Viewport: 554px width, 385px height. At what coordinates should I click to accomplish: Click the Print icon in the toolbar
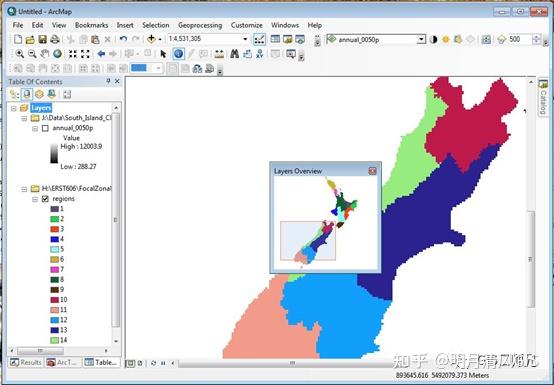pyautogui.click(x=54, y=39)
